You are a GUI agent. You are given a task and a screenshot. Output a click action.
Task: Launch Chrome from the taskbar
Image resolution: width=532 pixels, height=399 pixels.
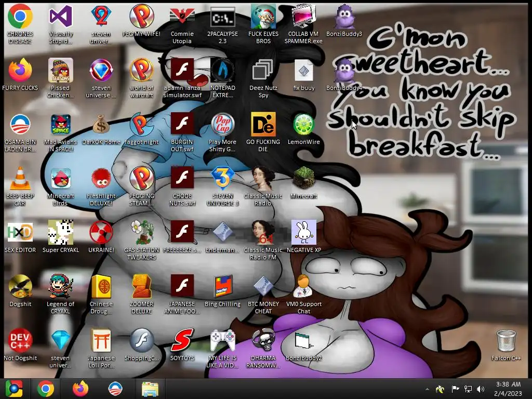[x=46, y=389]
